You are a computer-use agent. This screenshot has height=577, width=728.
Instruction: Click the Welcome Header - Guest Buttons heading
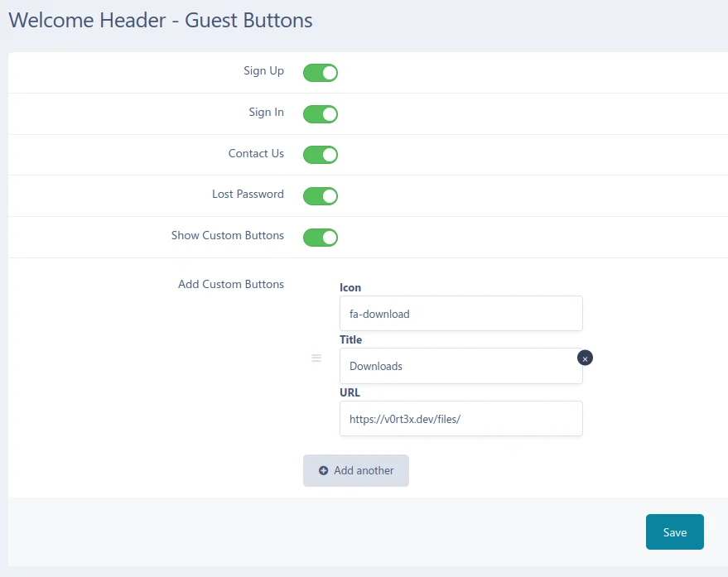(161, 21)
